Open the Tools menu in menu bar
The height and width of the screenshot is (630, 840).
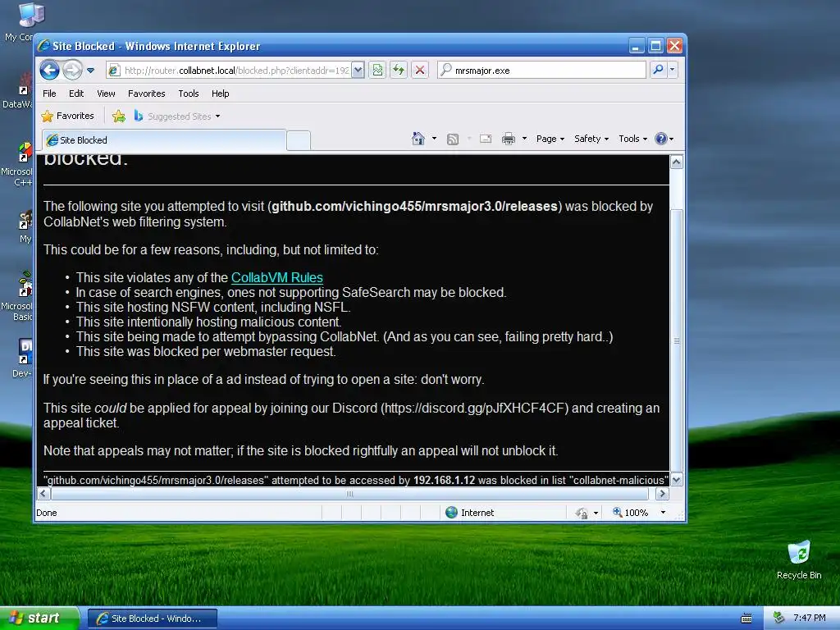189,94
